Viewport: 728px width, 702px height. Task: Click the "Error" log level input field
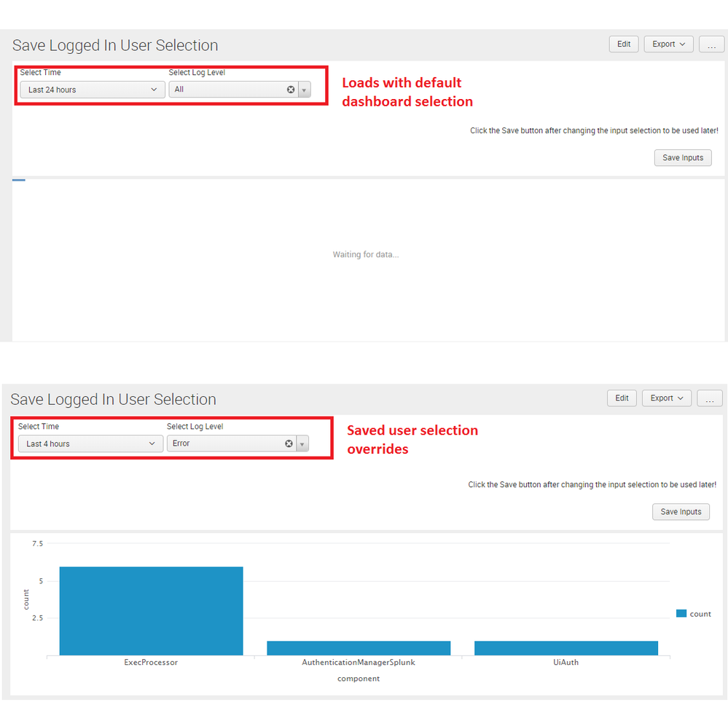point(226,443)
